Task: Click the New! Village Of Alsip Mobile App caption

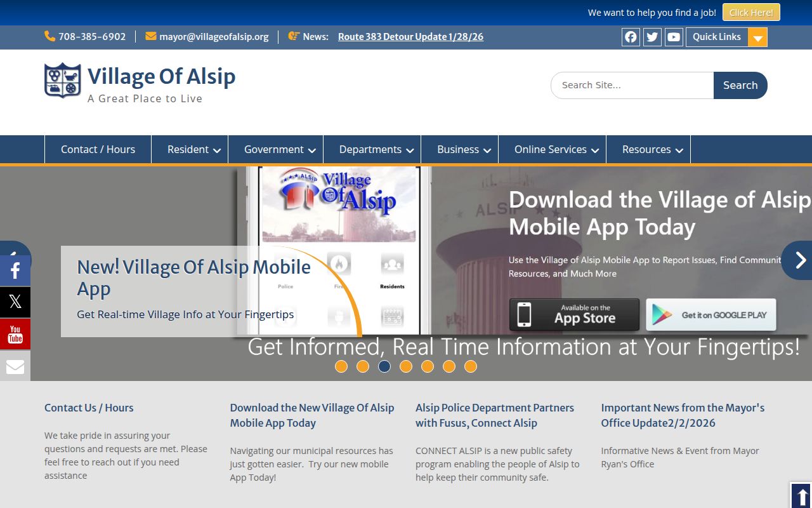Action: tap(193, 277)
